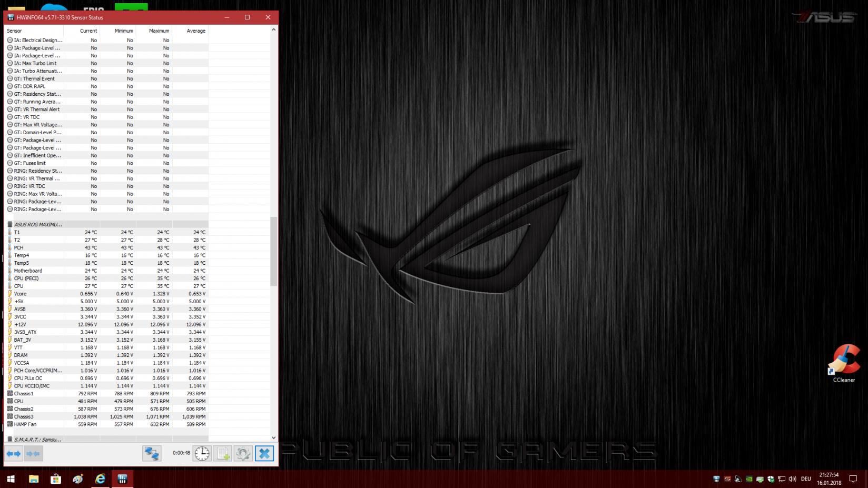
Task: Click the Safely Remove Hardware tray icon
Action: point(760,479)
